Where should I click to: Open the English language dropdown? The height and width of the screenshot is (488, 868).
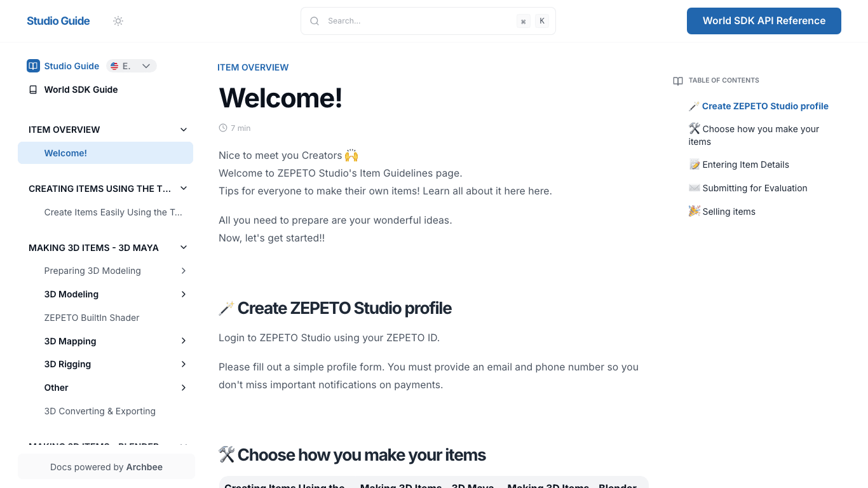(132, 65)
